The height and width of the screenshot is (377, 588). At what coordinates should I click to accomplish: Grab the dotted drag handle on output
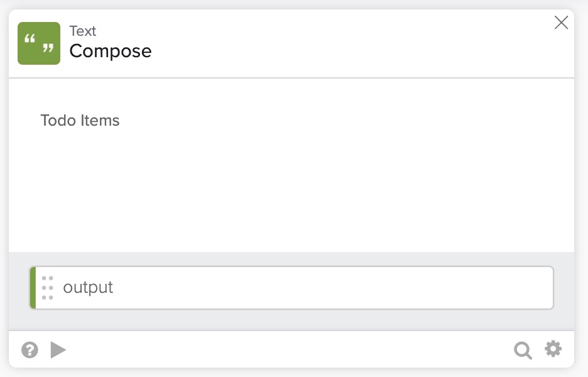tap(48, 288)
